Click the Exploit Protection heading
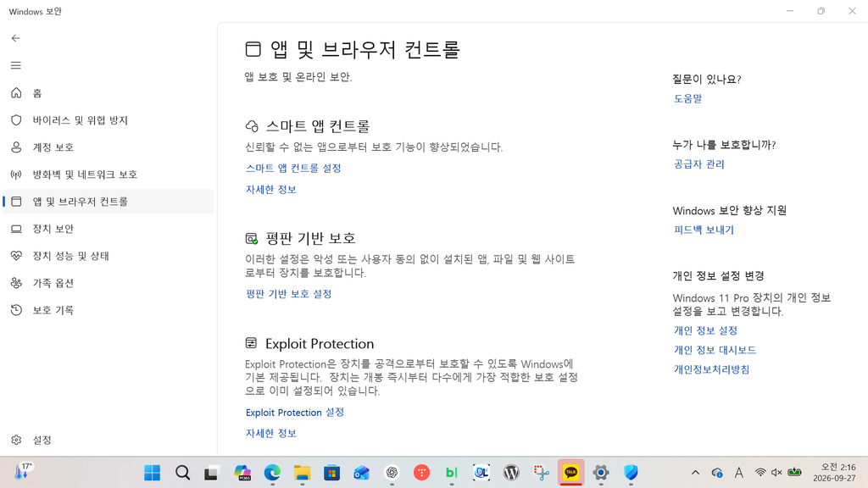The height and width of the screenshot is (488, 868). [320, 344]
